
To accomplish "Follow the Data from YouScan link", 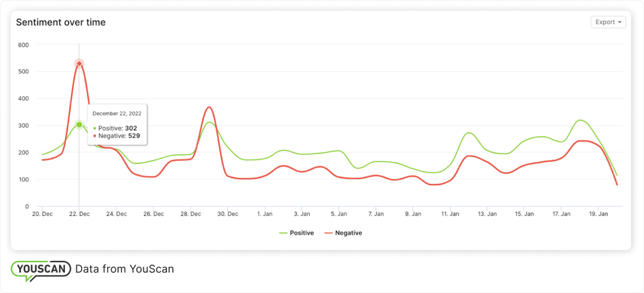I will (125, 269).
